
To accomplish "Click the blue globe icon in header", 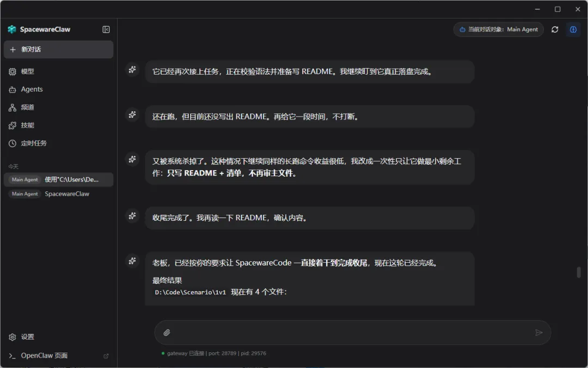I will [573, 29].
